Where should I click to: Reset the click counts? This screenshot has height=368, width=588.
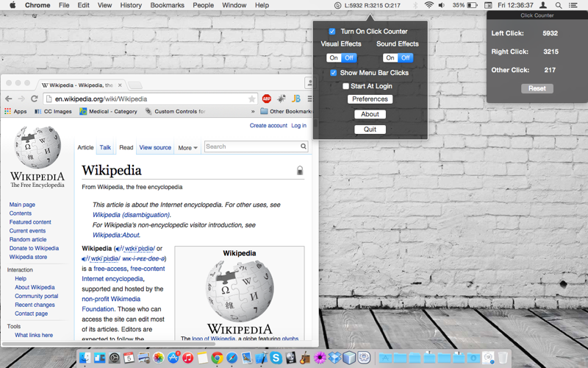coord(537,88)
